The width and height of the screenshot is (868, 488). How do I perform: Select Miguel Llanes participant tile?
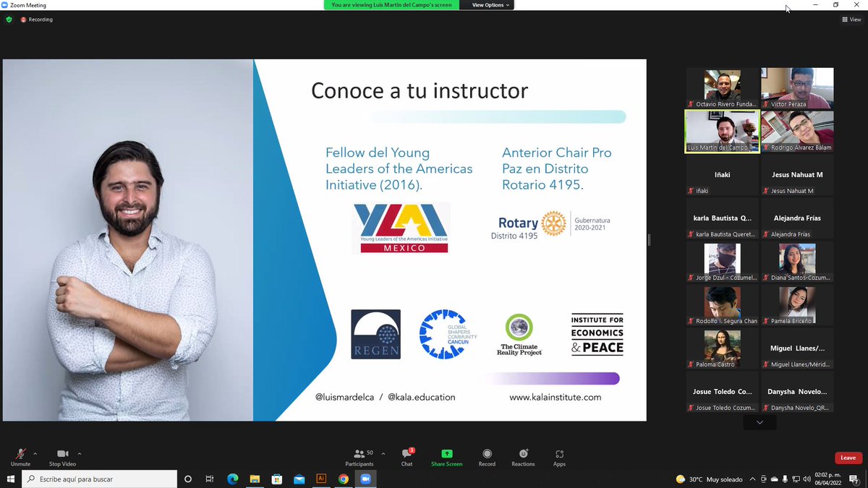click(797, 348)
